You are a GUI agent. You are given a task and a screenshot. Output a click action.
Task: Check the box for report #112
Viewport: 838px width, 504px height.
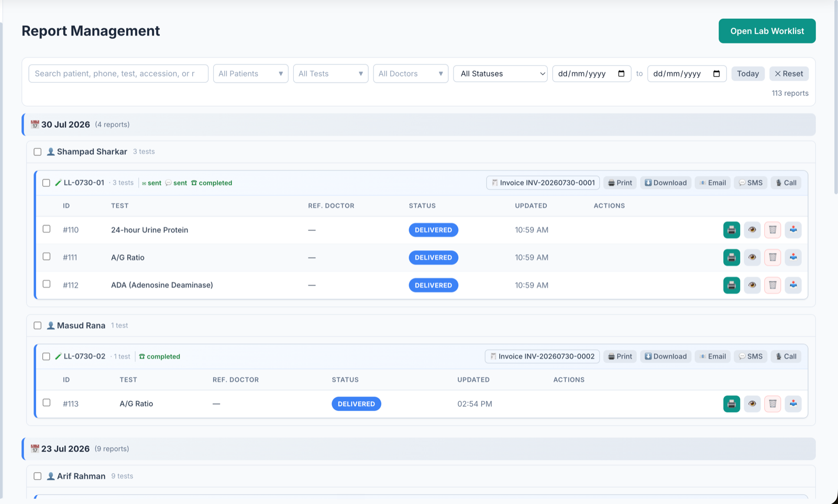pyautogui.click(x=47, y=284)
